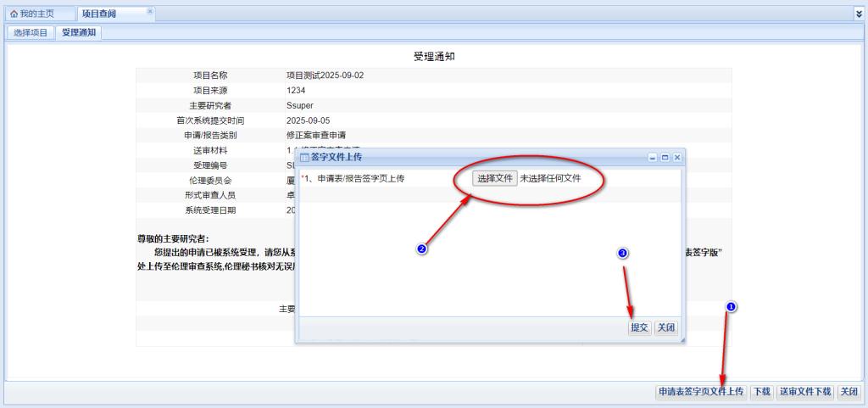868x408 pixels.
Task: Expand the tab list double-chevron at top right
Action: point(859,14)
